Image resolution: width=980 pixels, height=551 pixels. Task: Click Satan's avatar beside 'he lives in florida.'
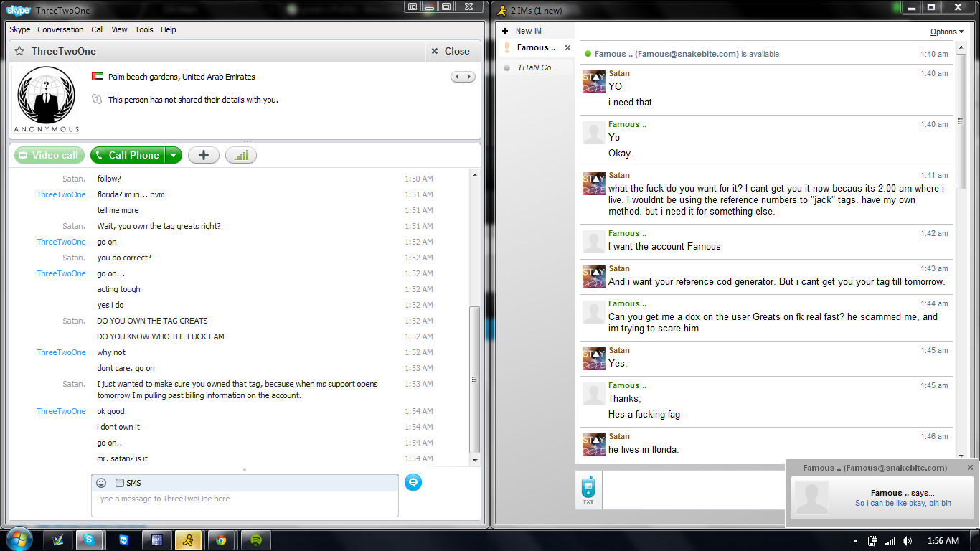(x=594, y=444)
